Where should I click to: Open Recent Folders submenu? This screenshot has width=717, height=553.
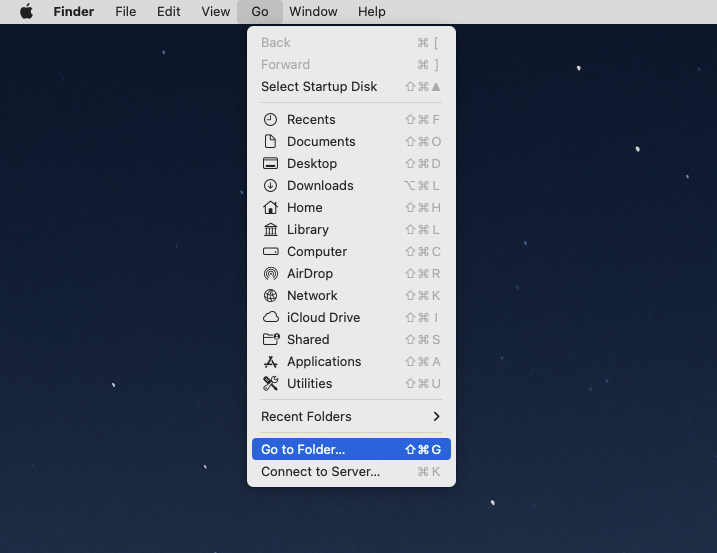pyautogui.click(x=351, y=416)
